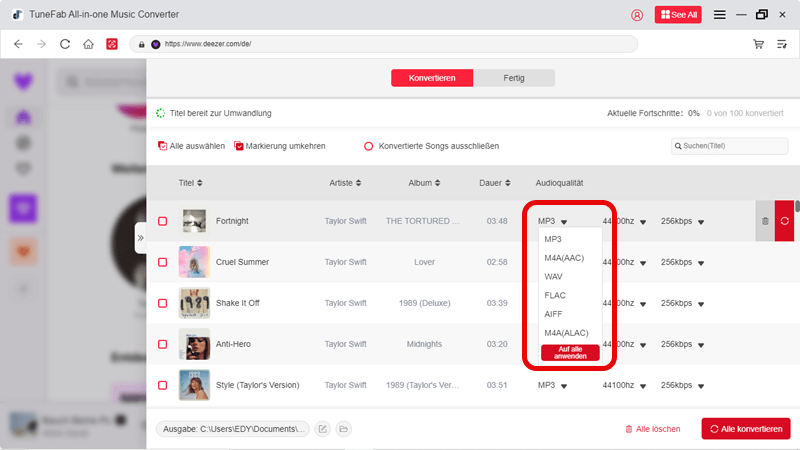Convert the Fortnight track with red icon
The height and width of the screenshot is (450, 800).
coord(784,221)
